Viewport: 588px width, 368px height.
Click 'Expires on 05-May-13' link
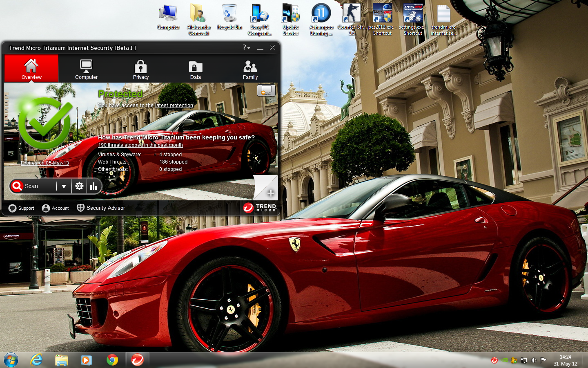pyautogui.click(x=45, y=163)
